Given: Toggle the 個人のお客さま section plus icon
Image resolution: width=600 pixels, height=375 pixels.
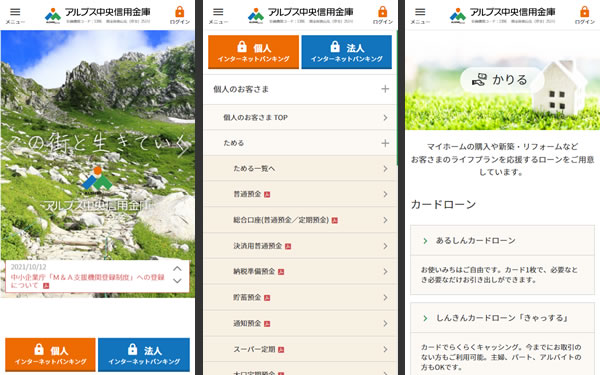Looking at the screenshot, I should 385,89.
